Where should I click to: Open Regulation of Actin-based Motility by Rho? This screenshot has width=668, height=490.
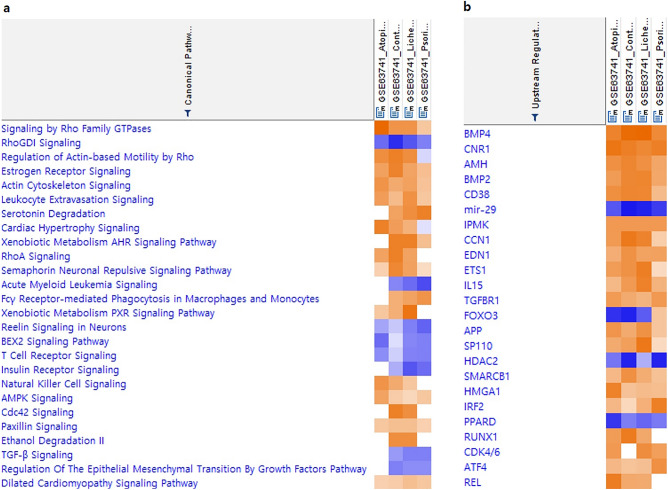(x=98, y=157)
